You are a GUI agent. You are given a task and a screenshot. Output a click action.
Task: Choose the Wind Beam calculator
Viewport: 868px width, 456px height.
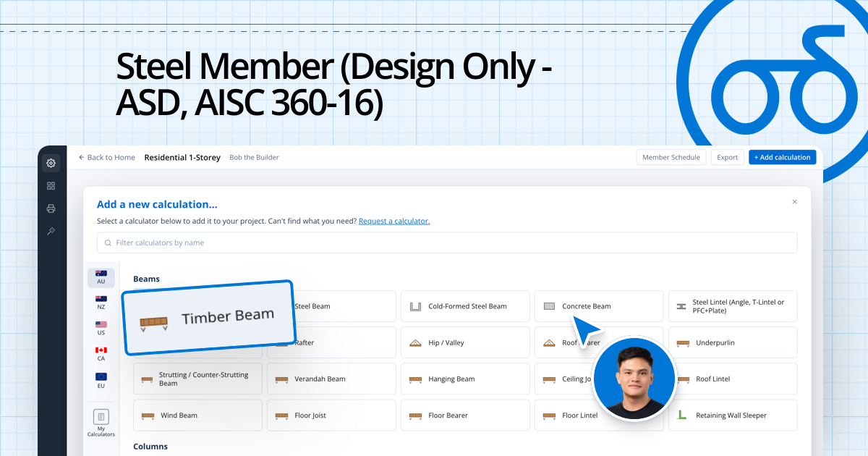pos(197,415)
